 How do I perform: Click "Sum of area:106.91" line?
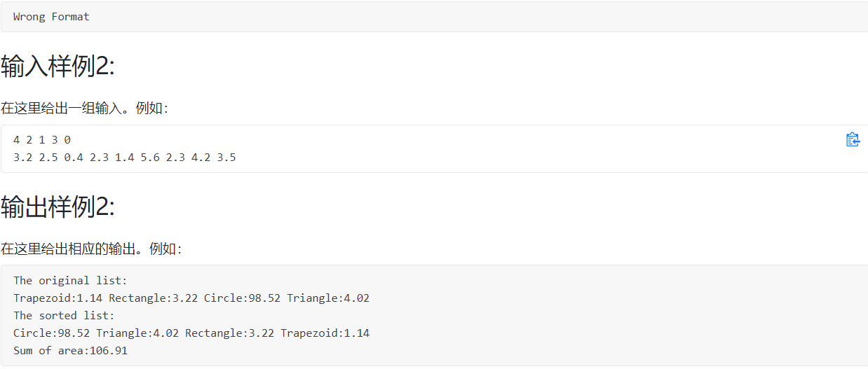(70, 351)
